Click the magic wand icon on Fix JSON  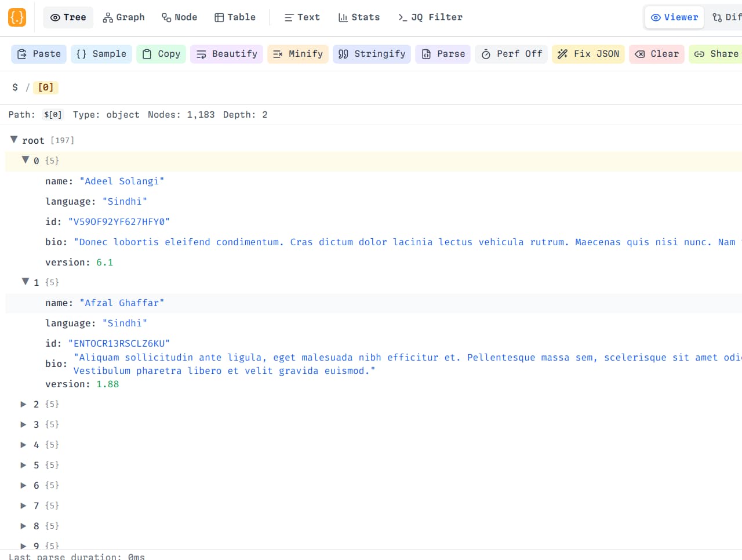(x=562, y=54)
